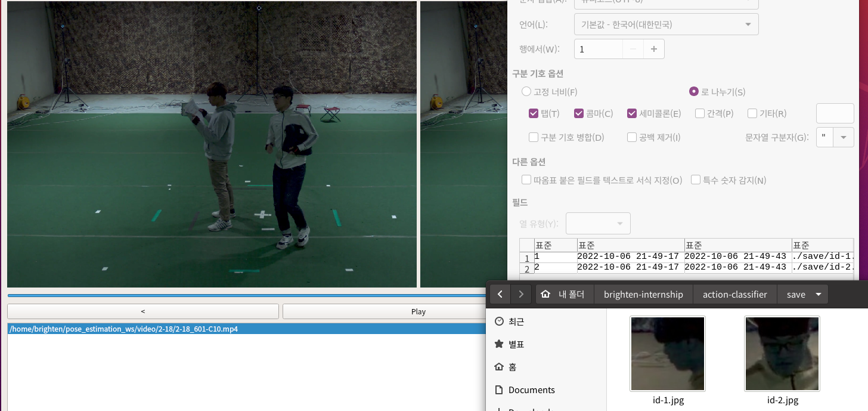
Task: Uncheck the Tab (탭) separator checkbox
Action: [x=534, y=113]
